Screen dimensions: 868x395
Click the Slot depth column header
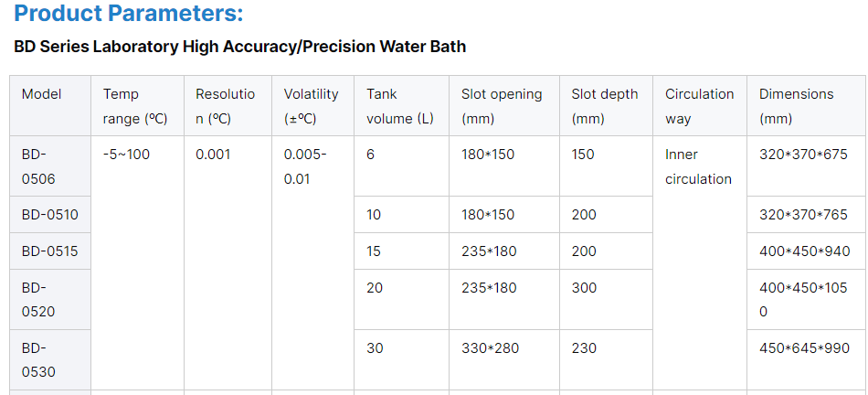605,106
